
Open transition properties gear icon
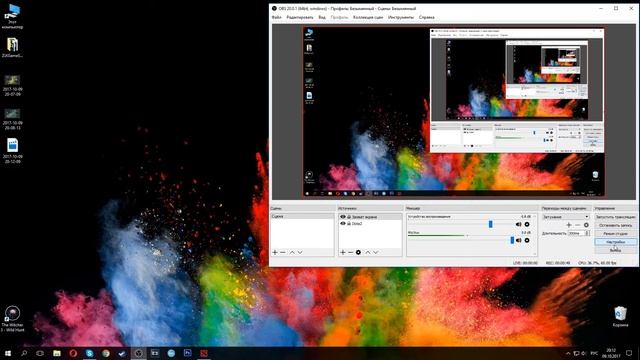coord(586,225)
